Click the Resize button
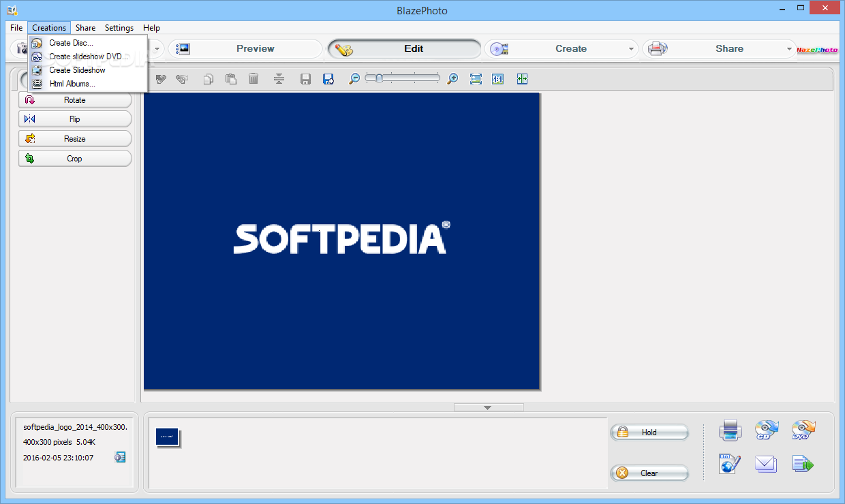This screenshot has width=845, height=504. 75,139
